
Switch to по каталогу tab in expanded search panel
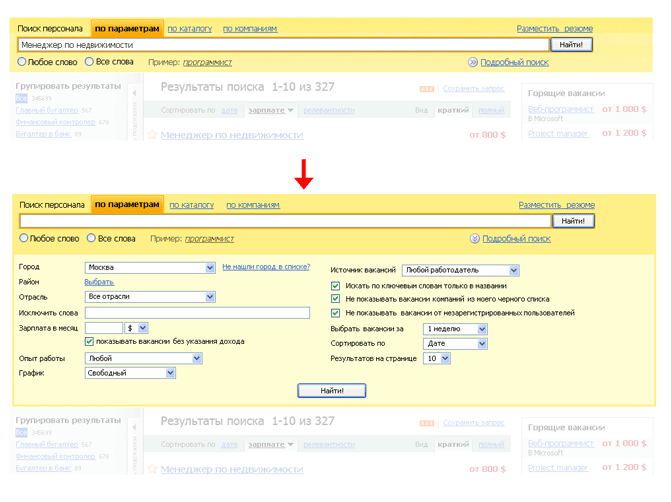coord(192,205)
